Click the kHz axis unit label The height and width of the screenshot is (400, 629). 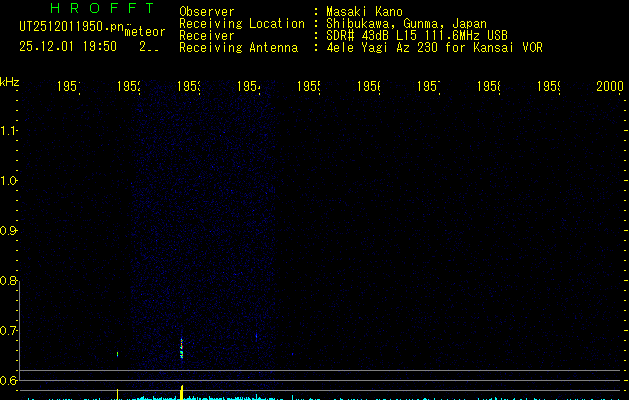[10, 82]
